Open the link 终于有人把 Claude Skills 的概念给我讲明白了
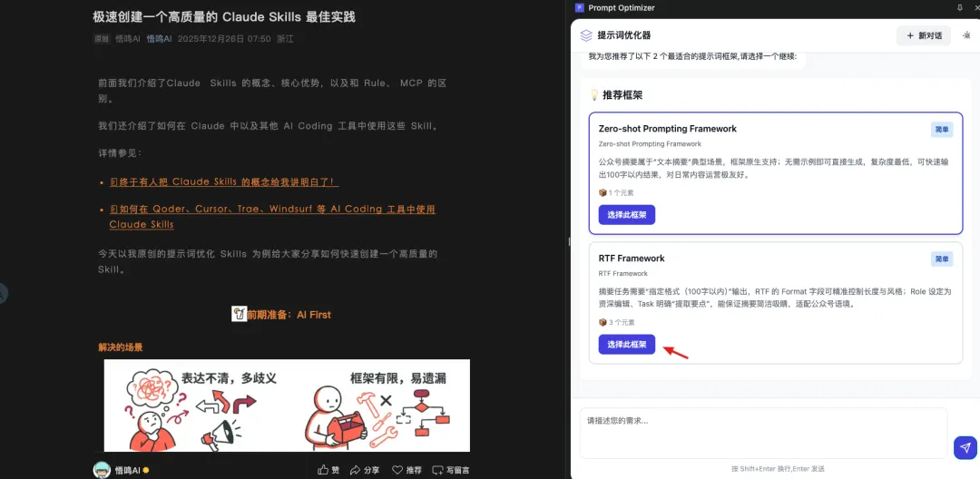The width and height of the screenshot is (980, 479). pos(224,181)
